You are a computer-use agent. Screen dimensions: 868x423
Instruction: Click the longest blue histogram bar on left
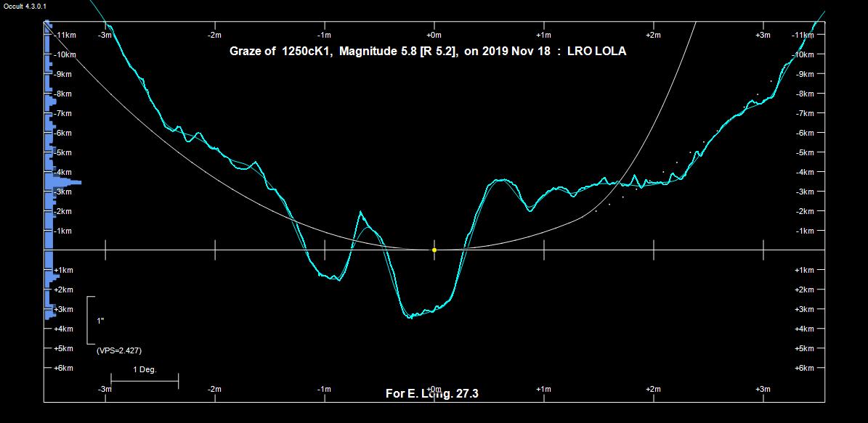[x=64, y=182]
